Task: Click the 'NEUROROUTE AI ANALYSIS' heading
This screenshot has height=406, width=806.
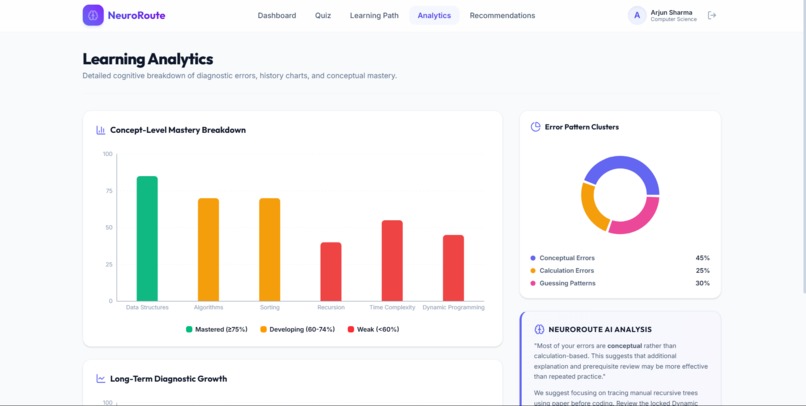Action: (x=600, y=329)
